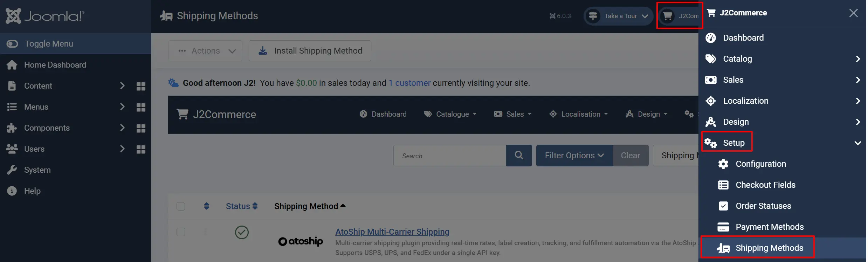Screen dimensions: 868x262
Task: Click the search magnifier button
Action: (x=519, y=156)
